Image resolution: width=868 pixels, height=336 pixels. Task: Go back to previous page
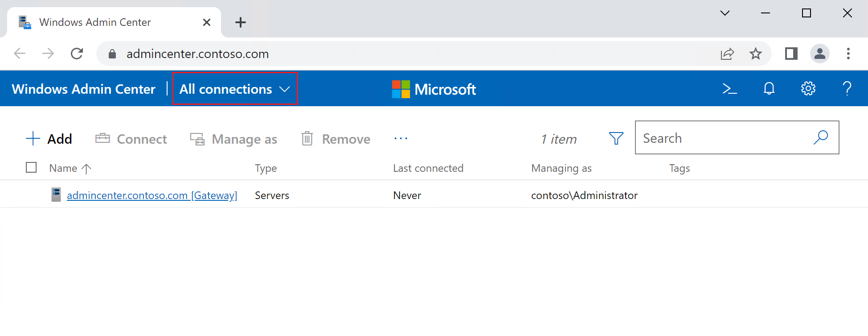pyautogui.click(x=20, y=54)
